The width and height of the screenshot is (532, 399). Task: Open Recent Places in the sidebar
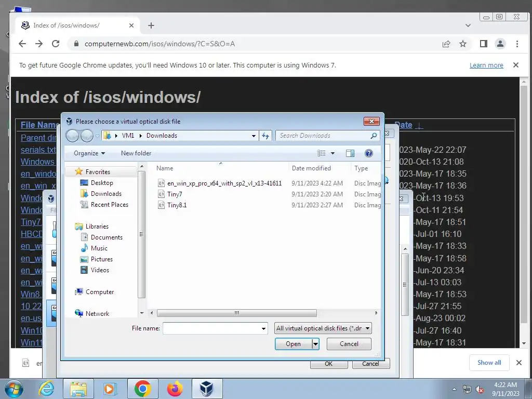[x=104, y=205]
